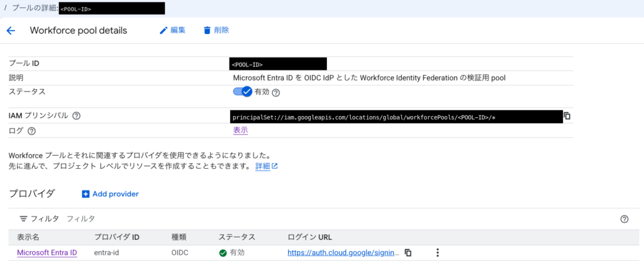
Task: Go back with the left arrow icon
Action: click(11, 31)
